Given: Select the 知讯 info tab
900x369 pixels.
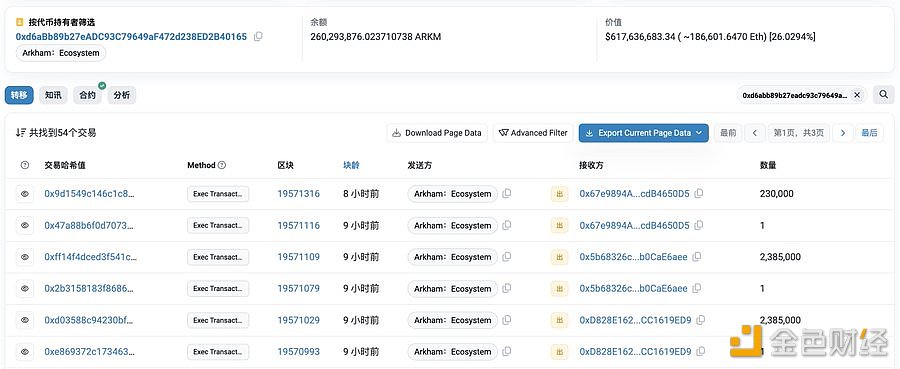Looking at the screenshot, I should [53, 95].
